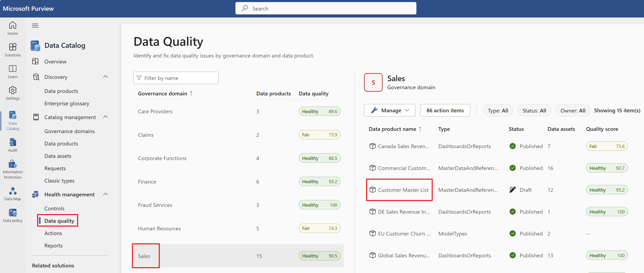The height and width of the screenshot is (273, 644).
Task: Open Customer Master List data product
Action: point(403,190)
